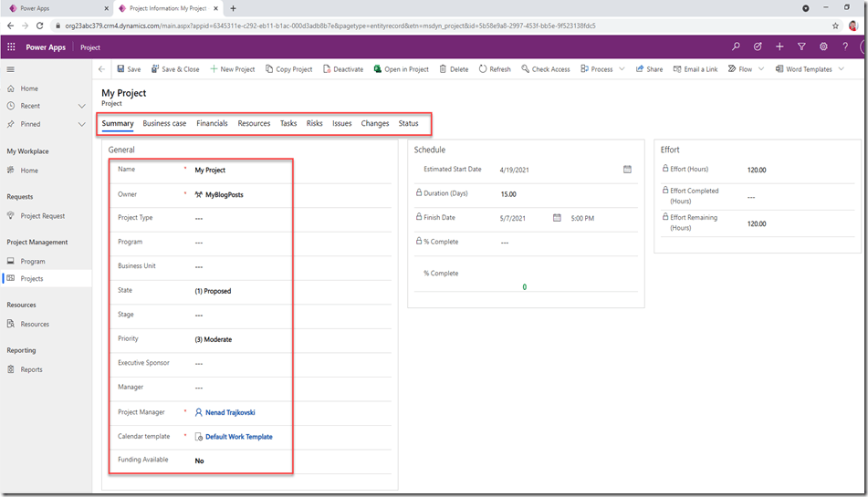Click the Name field My Project
Viewport: 868px width, 497px height.
click(210, 171)
